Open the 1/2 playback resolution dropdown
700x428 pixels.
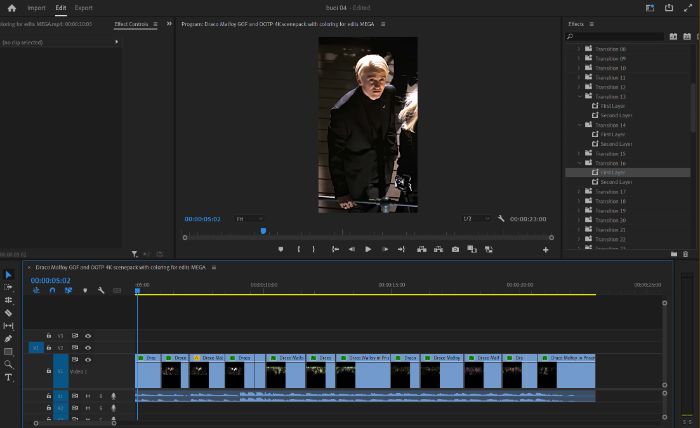(476, 219)
